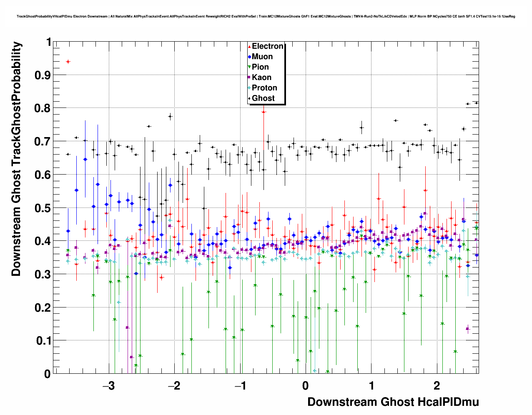The height and width of the screenshot is (415, 532).
Task: Click the black Ghost legend marker
Action: (x=249, y=98)
